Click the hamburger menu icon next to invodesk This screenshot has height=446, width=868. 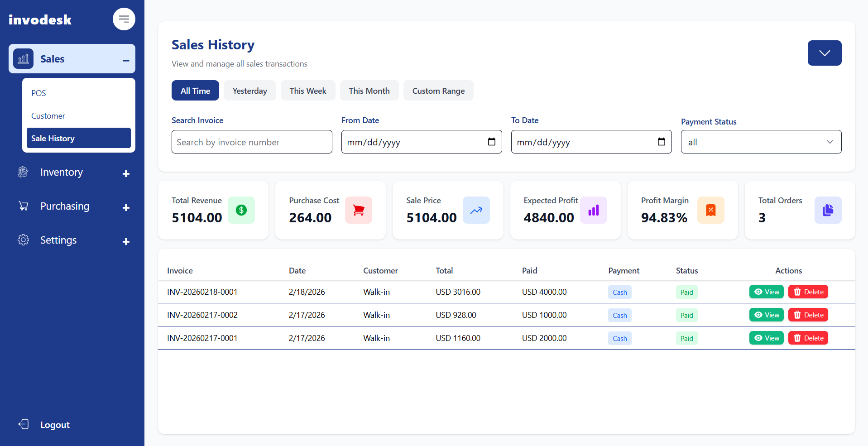(124, 19)
